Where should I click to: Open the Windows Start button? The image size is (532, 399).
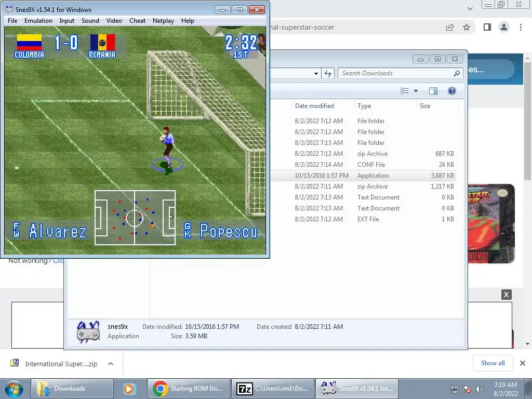click(14, 389)
